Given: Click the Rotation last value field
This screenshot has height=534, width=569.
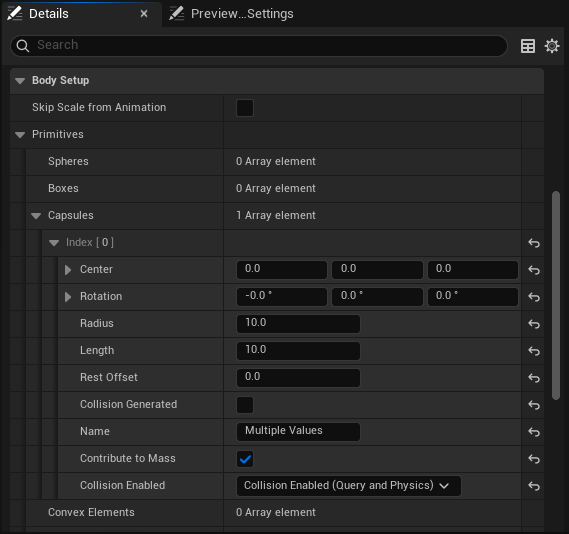Looking at the screenshot, I should (473, 296).
